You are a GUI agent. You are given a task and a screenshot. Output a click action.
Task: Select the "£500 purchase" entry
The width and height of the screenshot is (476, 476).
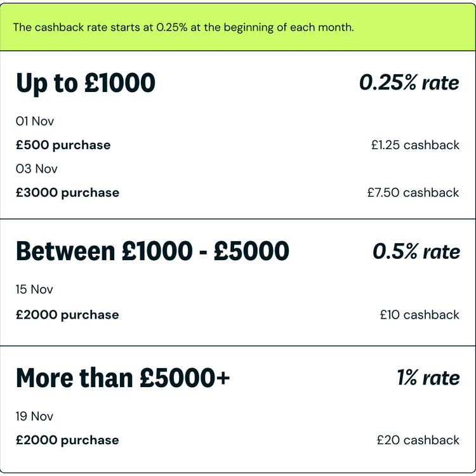pos(63,145)
